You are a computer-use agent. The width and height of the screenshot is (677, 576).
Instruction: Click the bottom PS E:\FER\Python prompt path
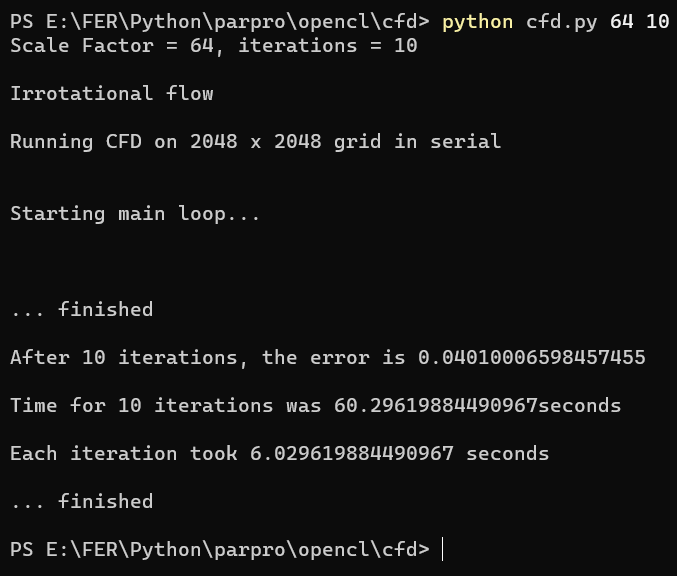[x=220, y=549]
